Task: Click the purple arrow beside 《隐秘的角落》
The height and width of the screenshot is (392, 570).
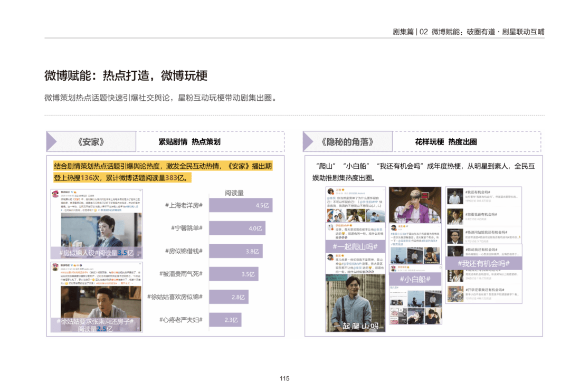Action: [308, 142]
